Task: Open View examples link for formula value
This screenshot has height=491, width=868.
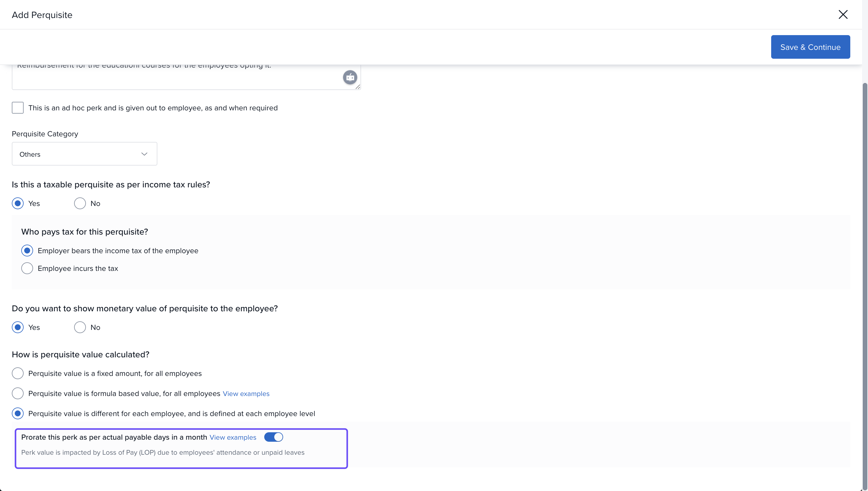Action: click(x=246, y=394)
